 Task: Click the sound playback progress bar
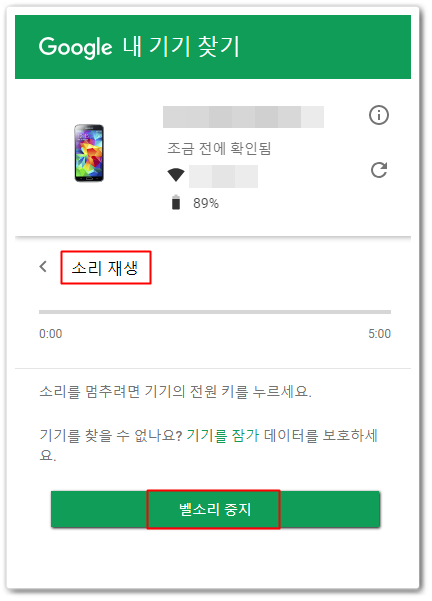point(215,312)
